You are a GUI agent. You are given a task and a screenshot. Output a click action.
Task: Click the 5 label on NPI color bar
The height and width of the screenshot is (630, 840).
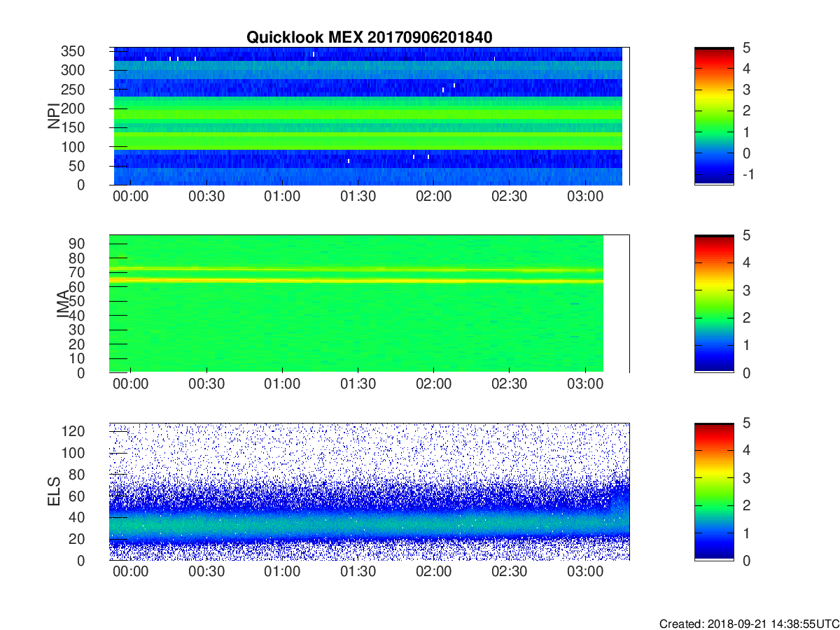pyautogui.click(x=746, y=48)
